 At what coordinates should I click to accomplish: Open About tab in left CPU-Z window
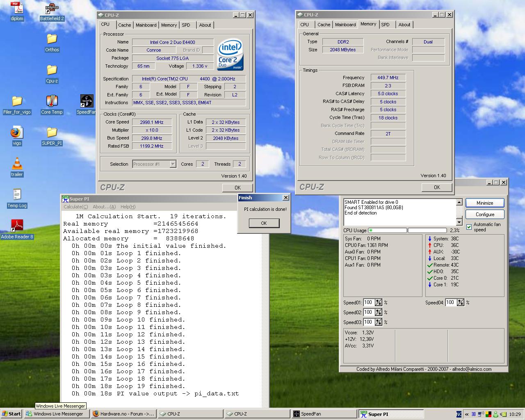pos(205,25)
